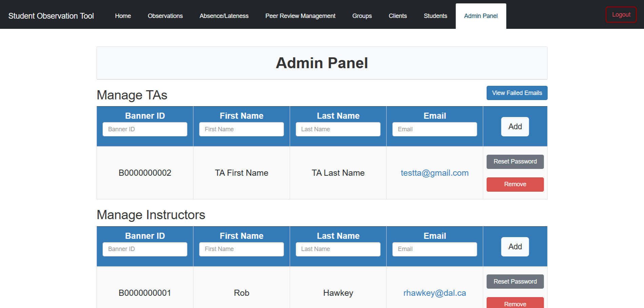
Task: Open the Home nav item
Action: pyautogui.click(x=123, y=16)
